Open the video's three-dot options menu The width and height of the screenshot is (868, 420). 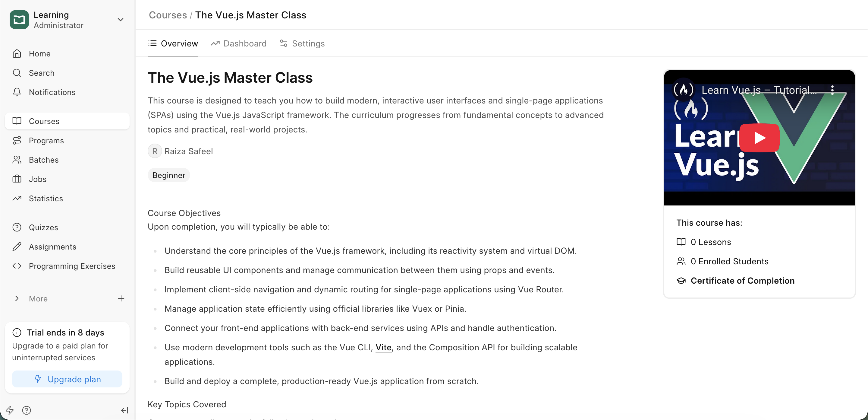point(832,90)
